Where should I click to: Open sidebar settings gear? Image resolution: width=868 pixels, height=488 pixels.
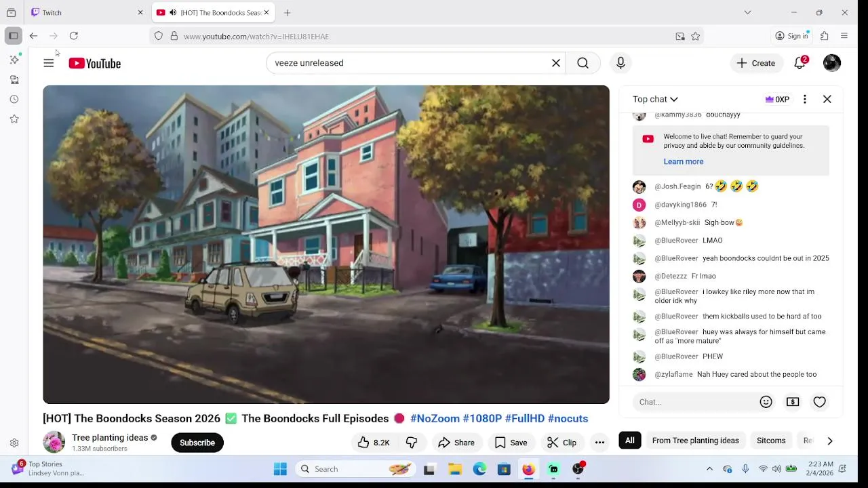click(14, 443)
